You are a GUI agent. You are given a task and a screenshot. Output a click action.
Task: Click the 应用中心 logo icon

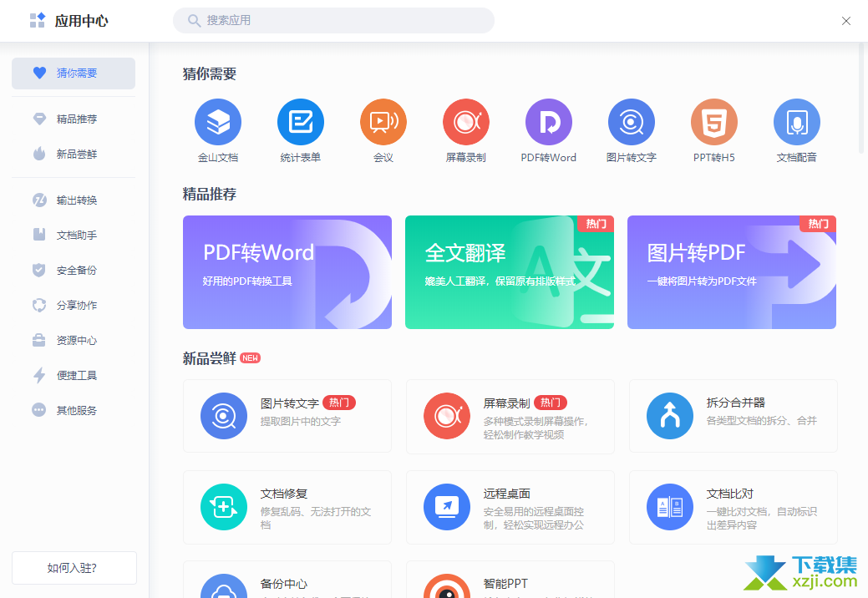[x=37, y=21]
